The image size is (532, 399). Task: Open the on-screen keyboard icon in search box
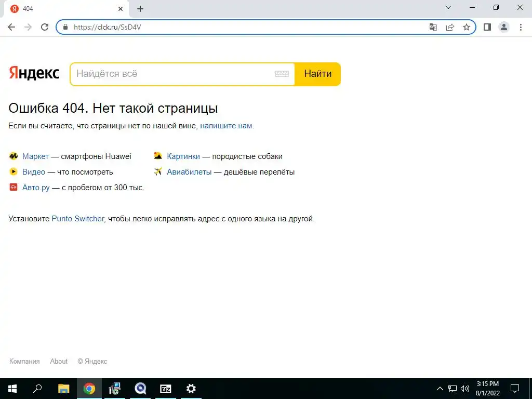[282, 74]
